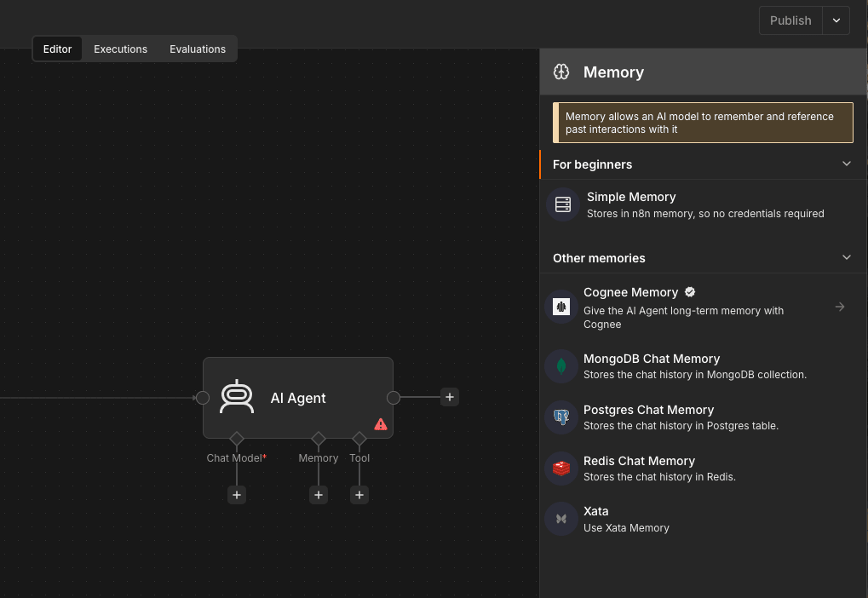This screenshot has height=598, width=868.
Task: Select Postgres Chat Memory
Action: (x=703, y=417)
